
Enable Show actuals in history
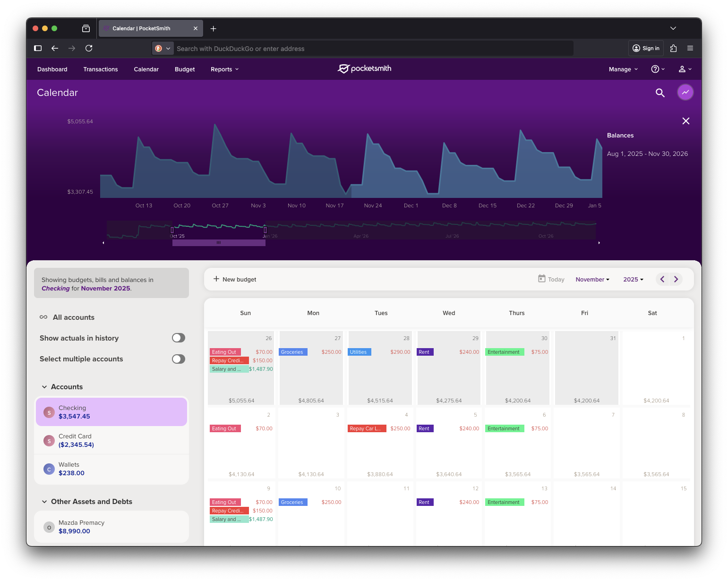178,338
